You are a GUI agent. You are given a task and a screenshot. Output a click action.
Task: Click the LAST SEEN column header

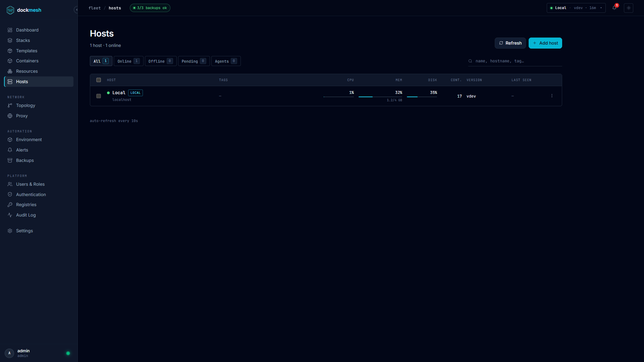(x=521, y=80)
